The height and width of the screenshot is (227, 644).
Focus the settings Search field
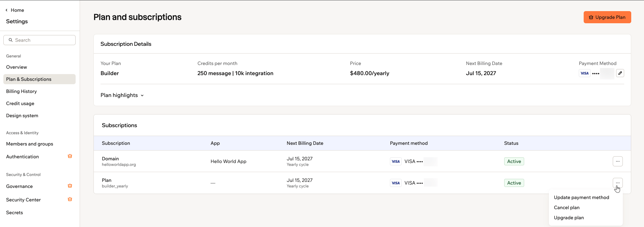[x=39, y=40]
